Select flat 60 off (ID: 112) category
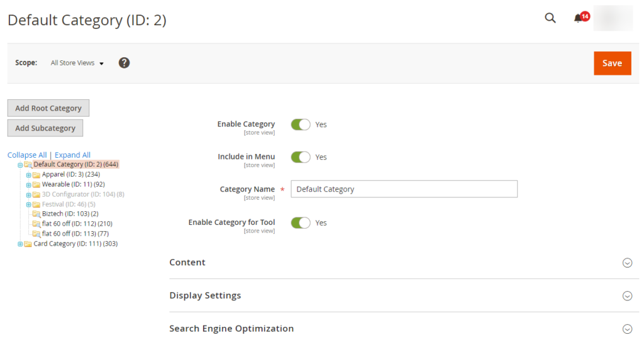 point(77,224)
